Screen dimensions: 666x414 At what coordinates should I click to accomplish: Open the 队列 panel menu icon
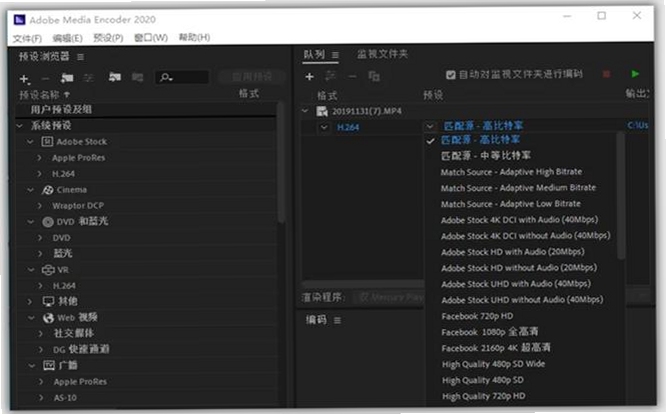[335, 55]
